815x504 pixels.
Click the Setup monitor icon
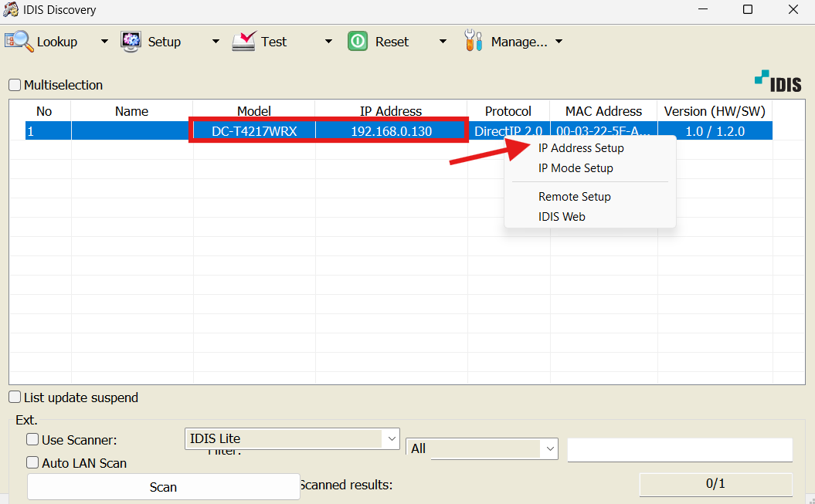(131, 42)
